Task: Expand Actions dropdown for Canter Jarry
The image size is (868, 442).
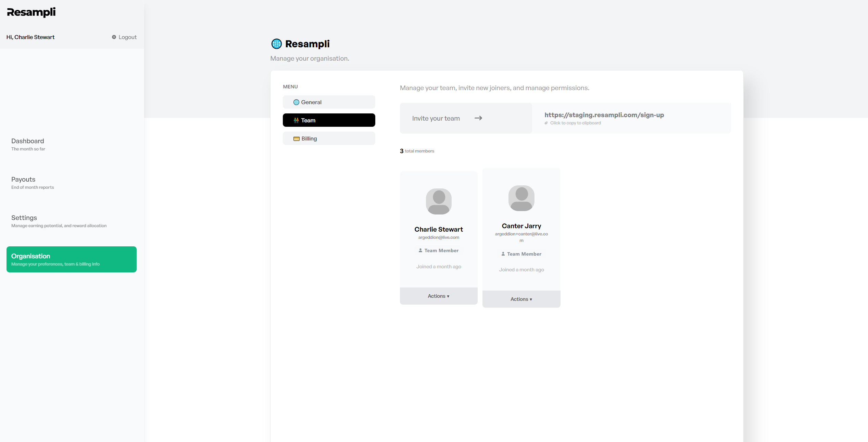Action: pyautogui.click(x=521, y=299)
